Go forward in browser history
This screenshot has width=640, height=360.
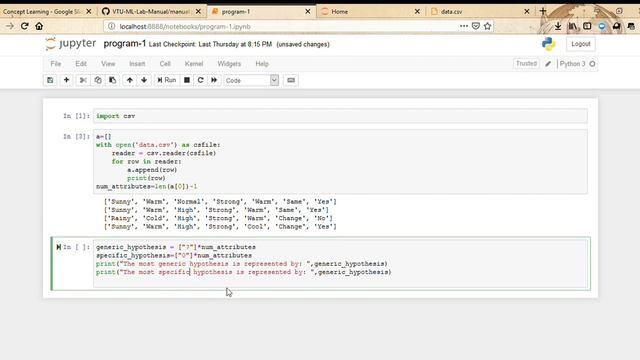(10, 26)
